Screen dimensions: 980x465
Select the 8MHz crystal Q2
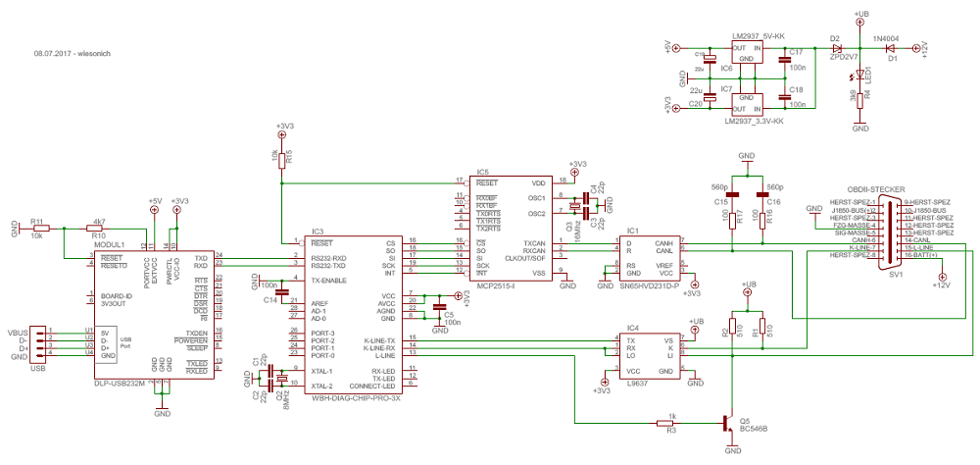pos(281,379)
